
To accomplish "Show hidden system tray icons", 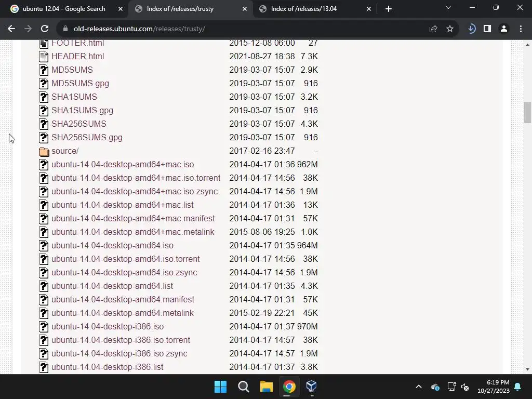I will 419,387.
